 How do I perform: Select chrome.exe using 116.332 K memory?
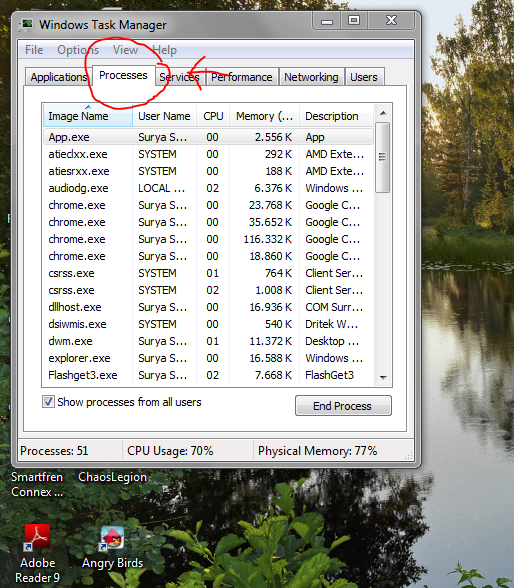pyautogui.click(x=208, y=239)
